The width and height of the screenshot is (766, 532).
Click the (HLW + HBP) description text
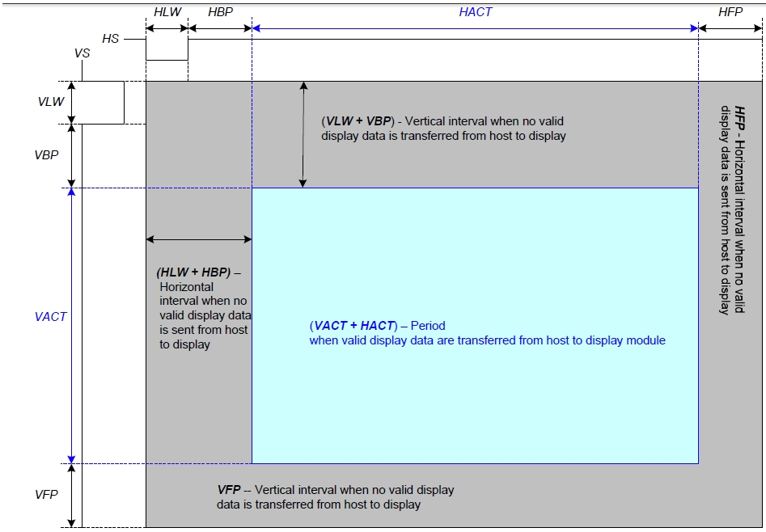click(x=204, y=308)
